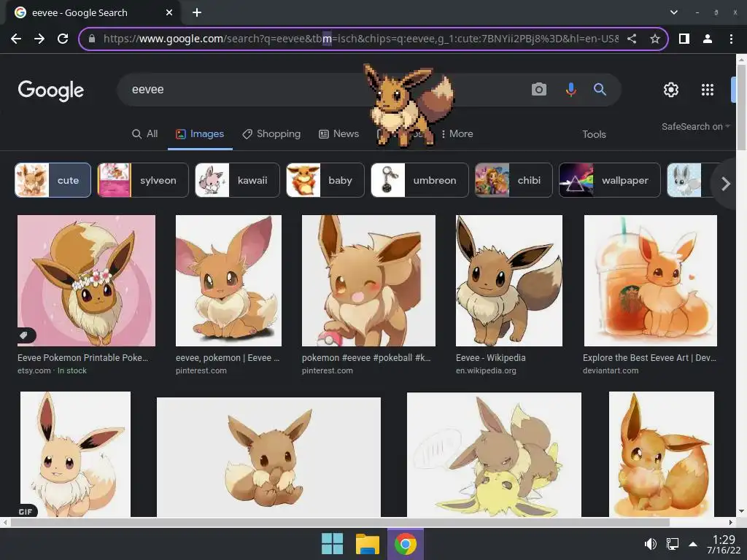The height and width of the screenshot is (560, 747).
Task: Open the sitting brown Eevee thumbnail
Action: tap(268, 457)
